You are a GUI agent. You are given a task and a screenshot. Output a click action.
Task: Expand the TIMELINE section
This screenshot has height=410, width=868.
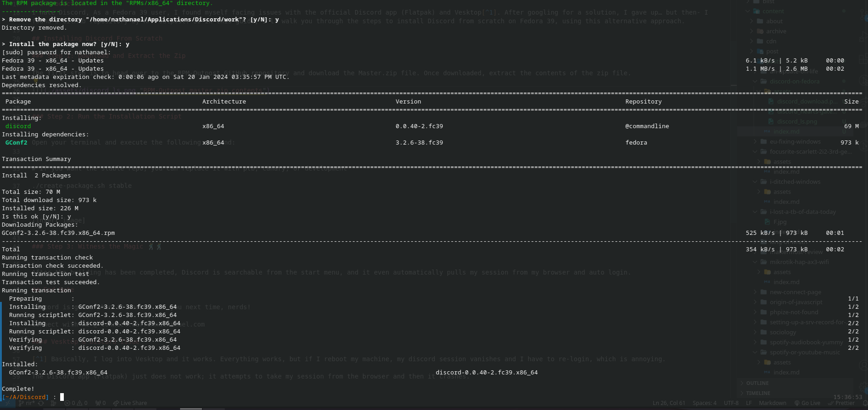(758, 393)
